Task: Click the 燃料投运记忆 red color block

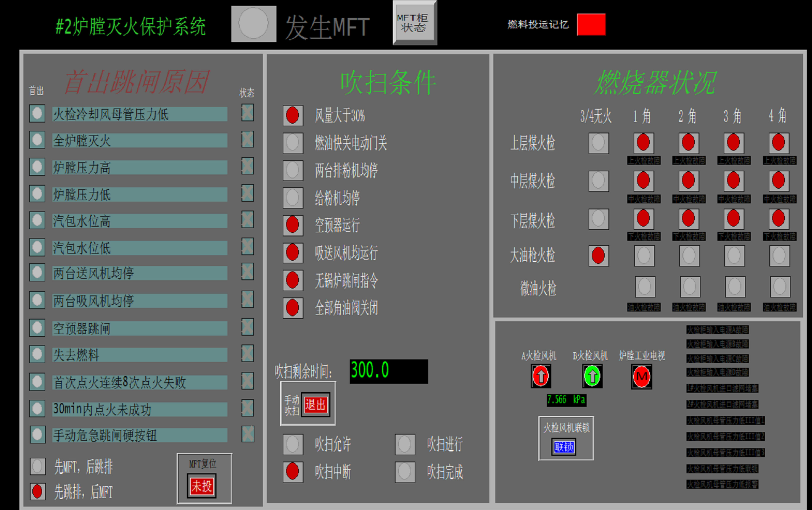Action: point(591,24)
